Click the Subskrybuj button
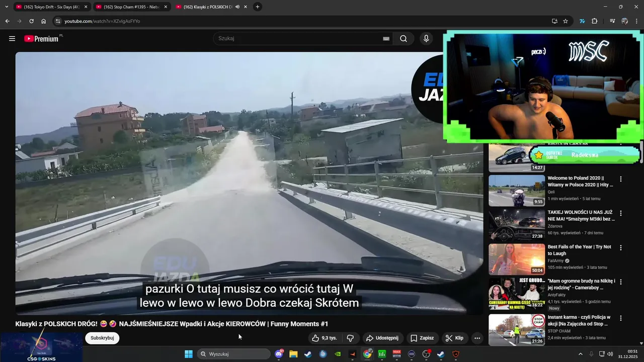 (102, 338)
